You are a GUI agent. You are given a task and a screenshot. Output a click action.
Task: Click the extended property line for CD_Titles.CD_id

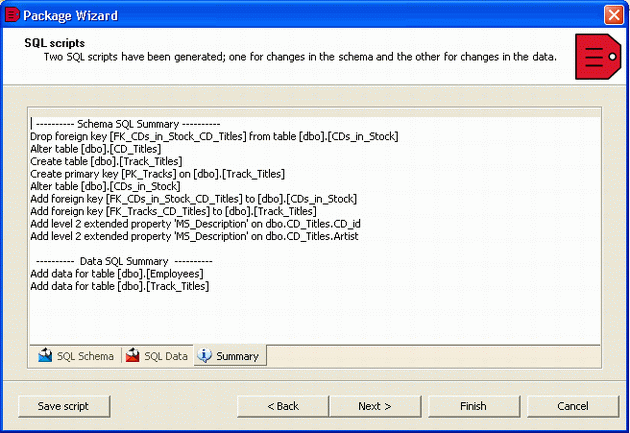[195, 224]
